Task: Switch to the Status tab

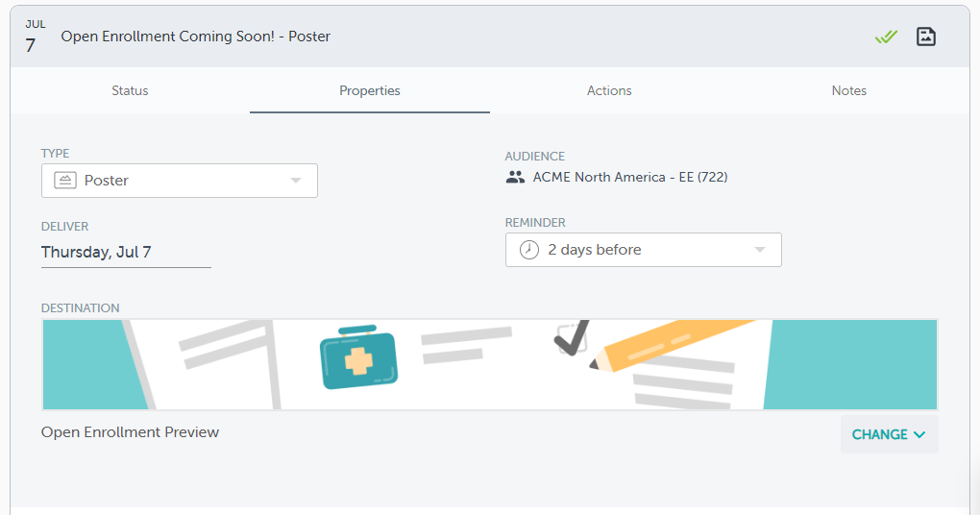Action: (130, 90)
